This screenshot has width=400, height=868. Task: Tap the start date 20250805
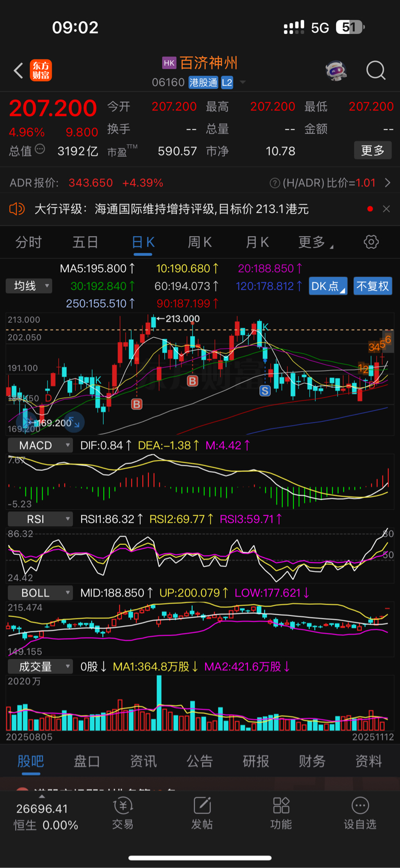click(29, 737)
